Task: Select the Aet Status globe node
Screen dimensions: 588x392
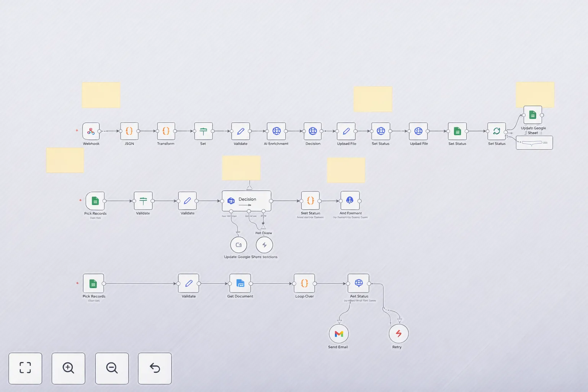Action: coord(359,283)
